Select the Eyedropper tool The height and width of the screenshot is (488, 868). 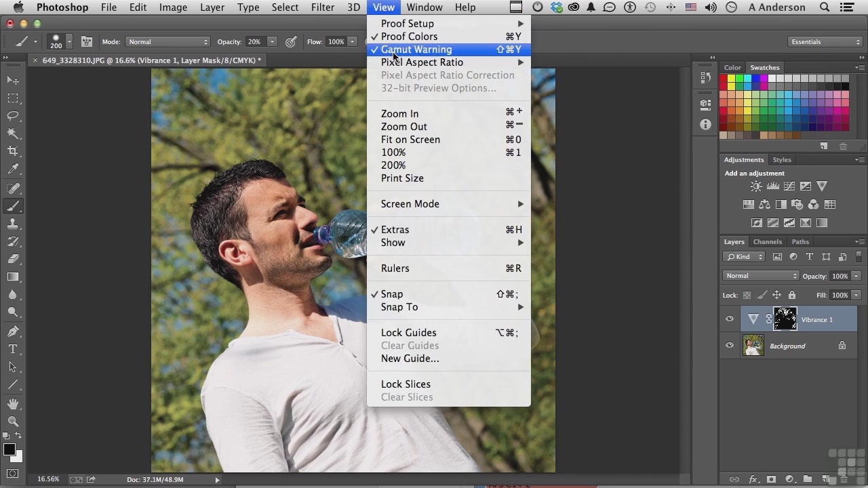tap(13, 169)
